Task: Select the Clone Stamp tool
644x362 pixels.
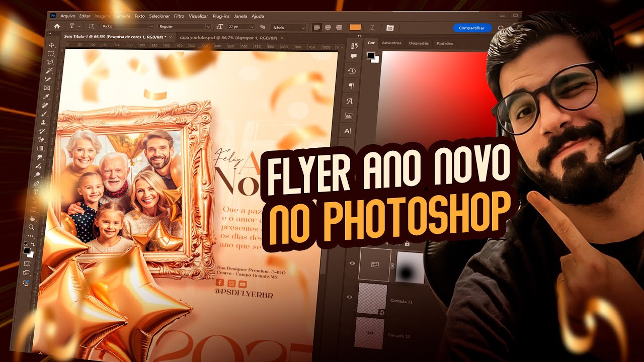Action: click(44, 122)
